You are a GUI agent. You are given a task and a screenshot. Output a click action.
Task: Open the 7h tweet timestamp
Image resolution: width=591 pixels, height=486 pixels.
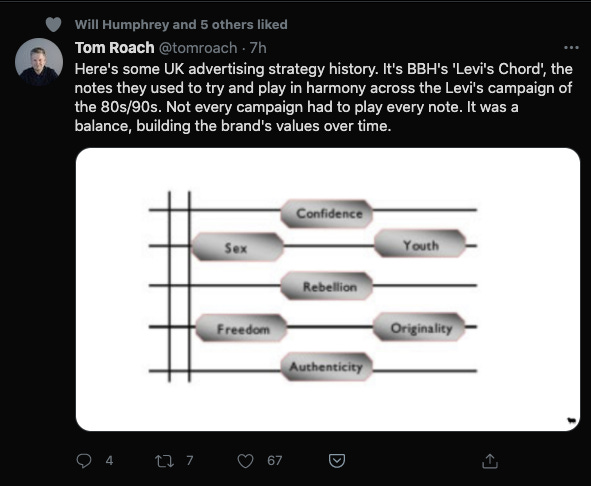[x=258, y=48]
